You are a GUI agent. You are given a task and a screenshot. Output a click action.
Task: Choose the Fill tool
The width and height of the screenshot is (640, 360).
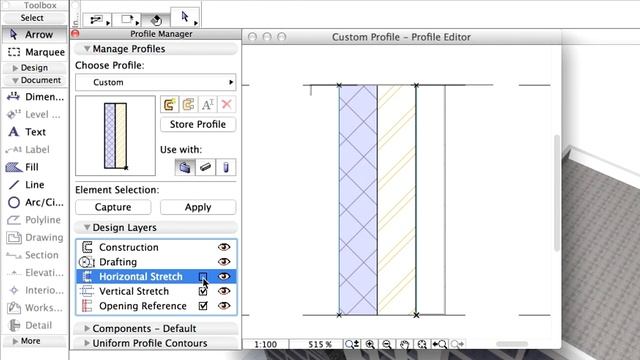(x=34, y=167)
